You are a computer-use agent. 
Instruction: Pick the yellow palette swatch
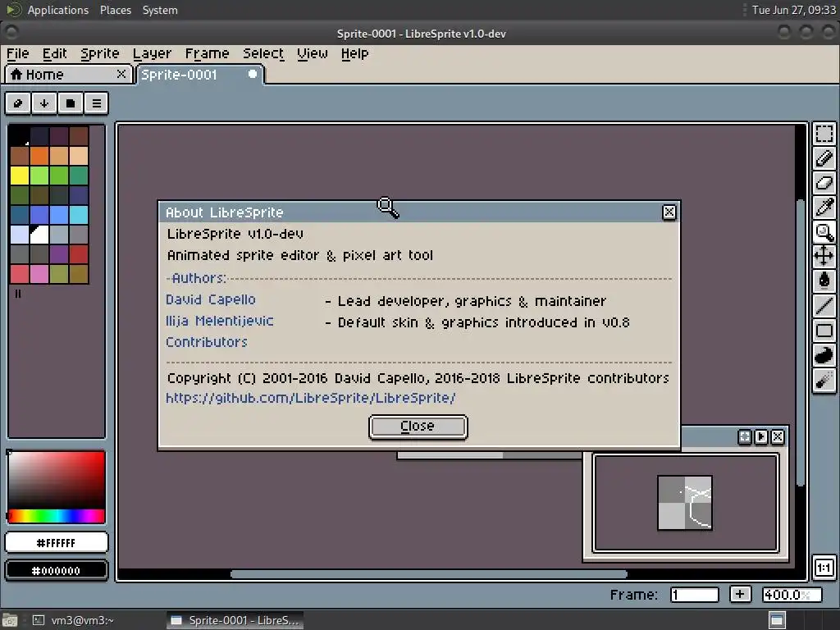(20, 176)
